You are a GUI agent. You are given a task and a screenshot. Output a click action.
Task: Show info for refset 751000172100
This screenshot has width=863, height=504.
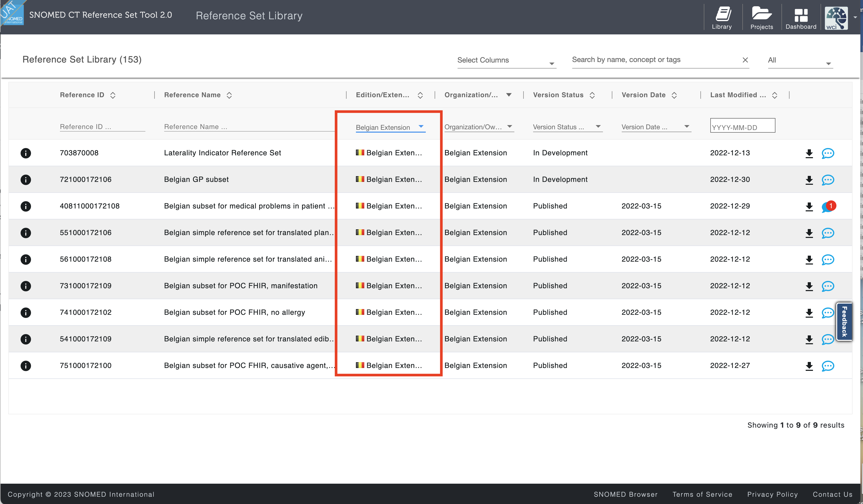click(26, 366)
